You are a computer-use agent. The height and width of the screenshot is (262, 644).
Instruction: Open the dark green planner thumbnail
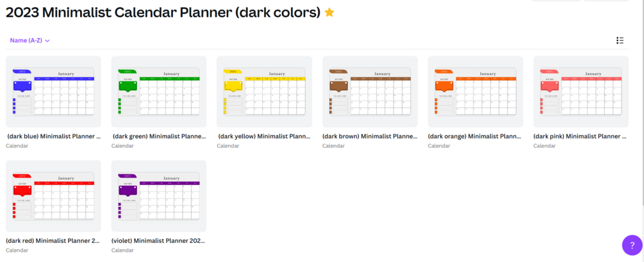[x=159, y=92]
